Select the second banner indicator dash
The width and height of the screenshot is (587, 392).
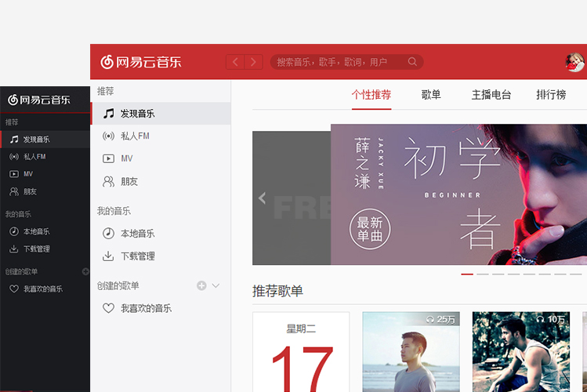pos(483,274)
